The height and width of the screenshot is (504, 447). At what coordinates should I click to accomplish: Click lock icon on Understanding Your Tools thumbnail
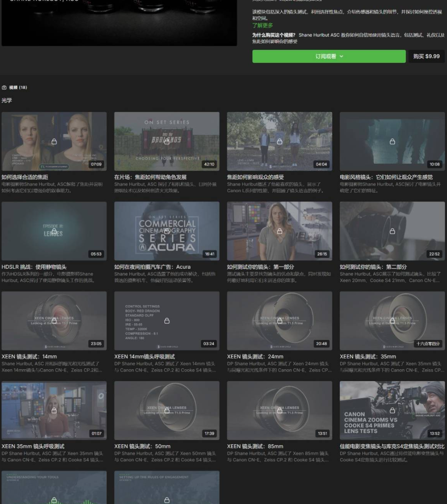pos(54,500)
